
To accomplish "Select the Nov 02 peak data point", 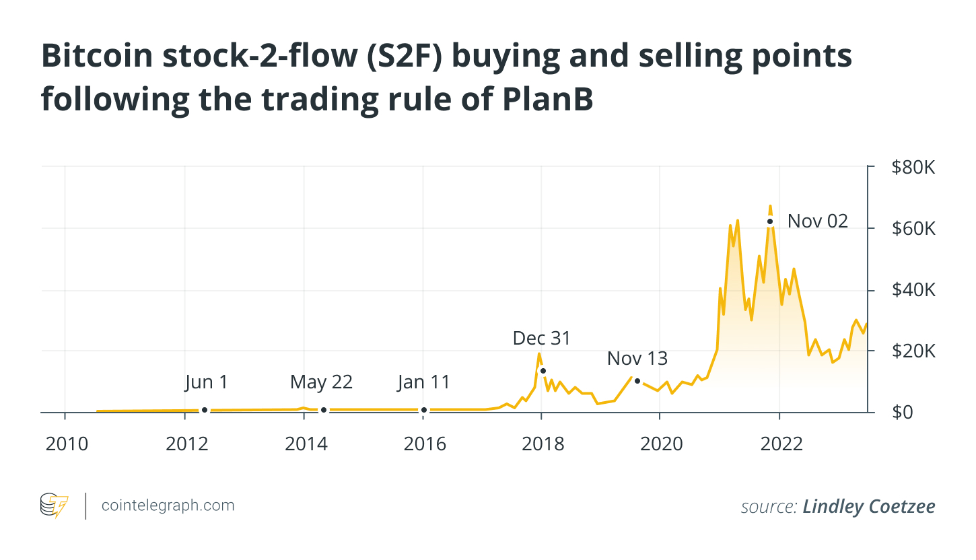I will [769, 221].
